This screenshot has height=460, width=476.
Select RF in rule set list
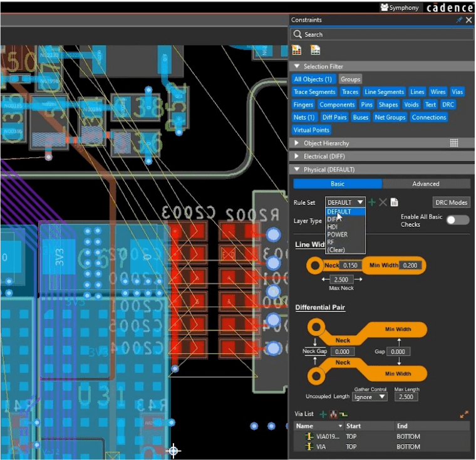(x=345, y=242)
